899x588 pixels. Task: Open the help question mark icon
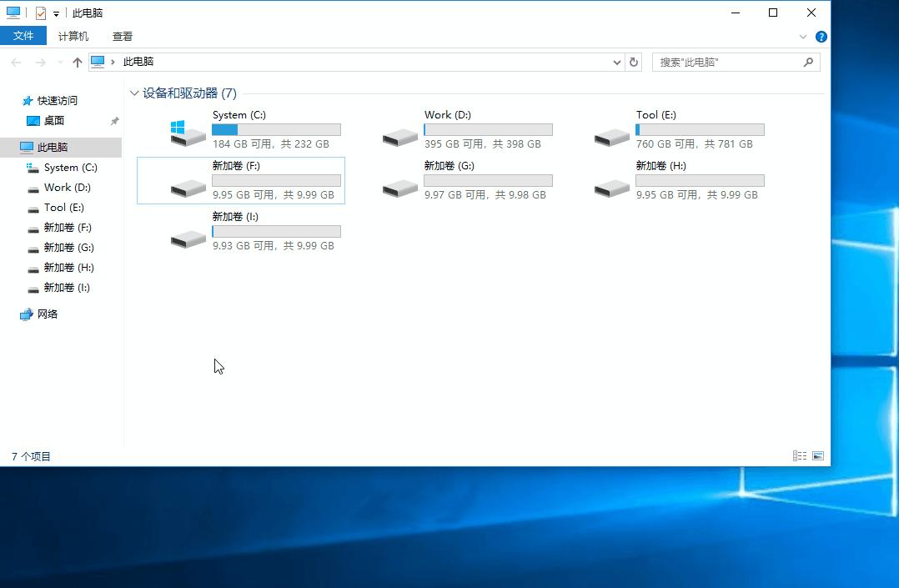821,37
